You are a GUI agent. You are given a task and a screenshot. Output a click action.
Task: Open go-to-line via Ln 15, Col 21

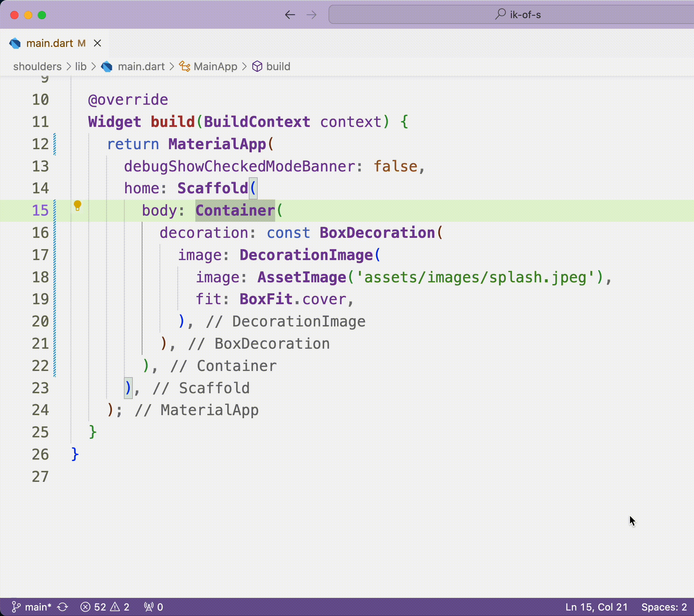point(596,607)
